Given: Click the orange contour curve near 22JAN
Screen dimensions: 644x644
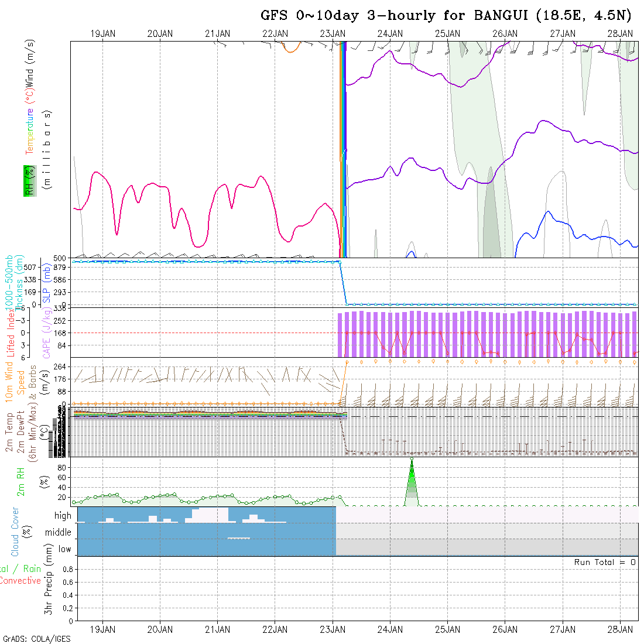Looking at the screenshot, I should (x=289, y=49).
